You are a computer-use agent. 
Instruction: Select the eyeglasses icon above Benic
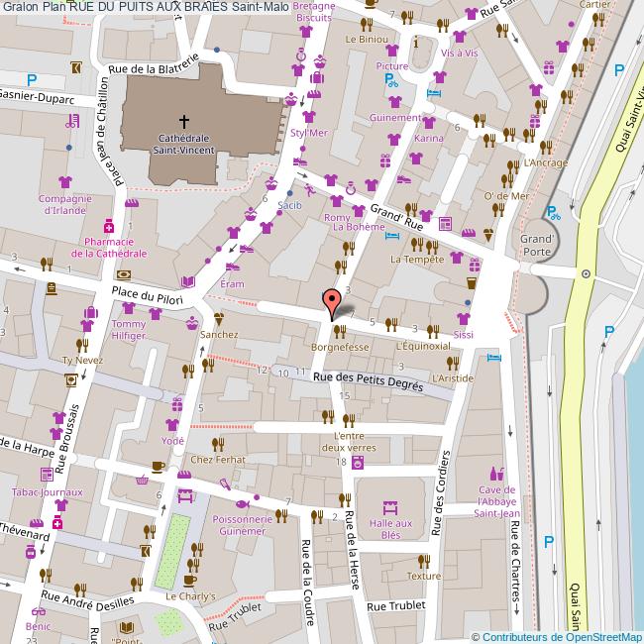point(38,611)
